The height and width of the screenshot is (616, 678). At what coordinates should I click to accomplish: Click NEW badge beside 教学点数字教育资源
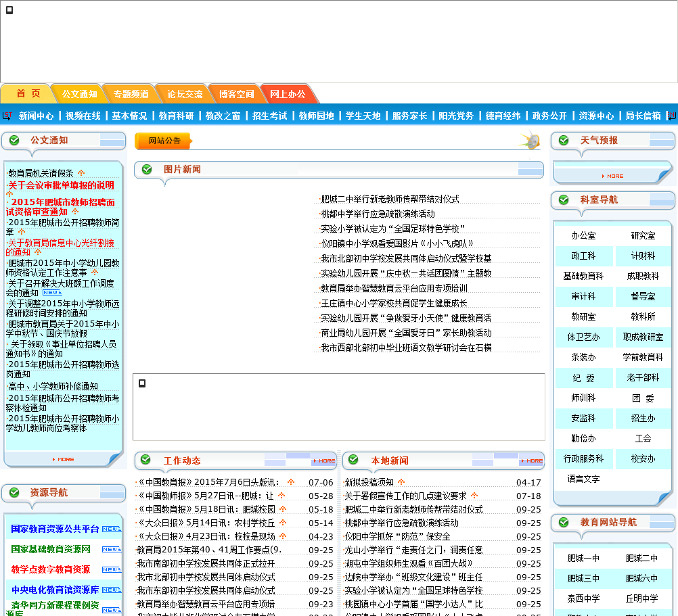coord(111,569)
